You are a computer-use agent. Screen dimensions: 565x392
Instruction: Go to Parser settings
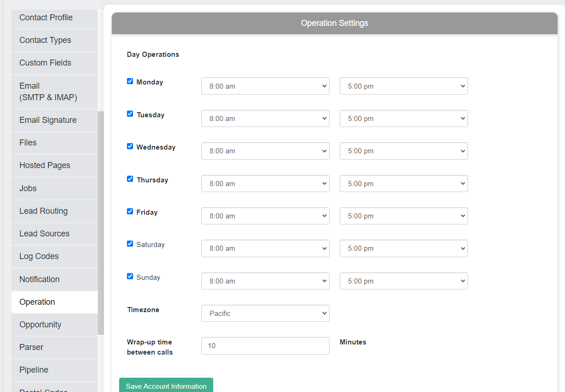coord(54,347)
